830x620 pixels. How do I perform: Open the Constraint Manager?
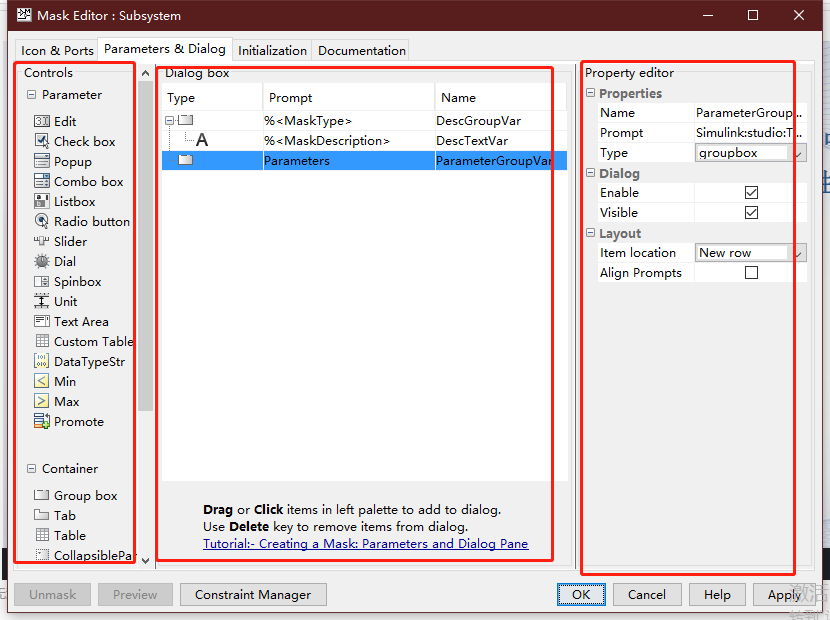253,595
